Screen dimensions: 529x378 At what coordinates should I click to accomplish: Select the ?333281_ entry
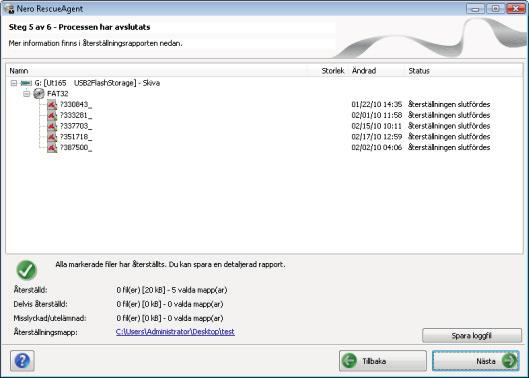[x=76, y=115]
